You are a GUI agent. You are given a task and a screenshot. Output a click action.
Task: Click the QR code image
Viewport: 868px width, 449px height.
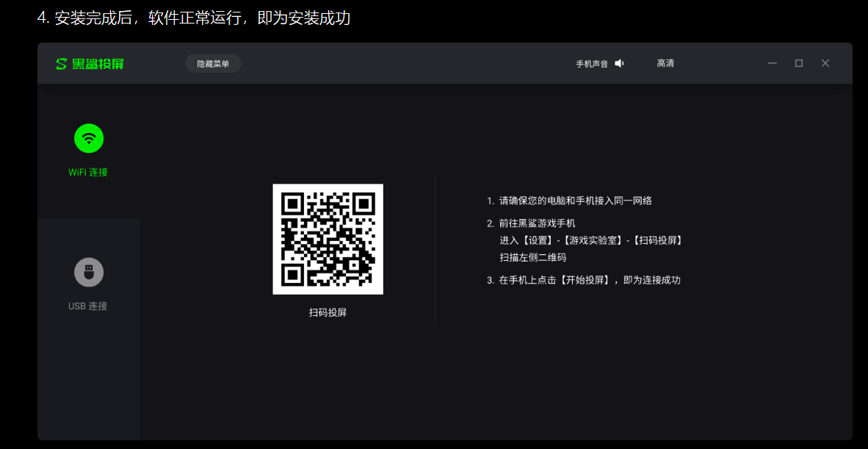coord(328,239)
